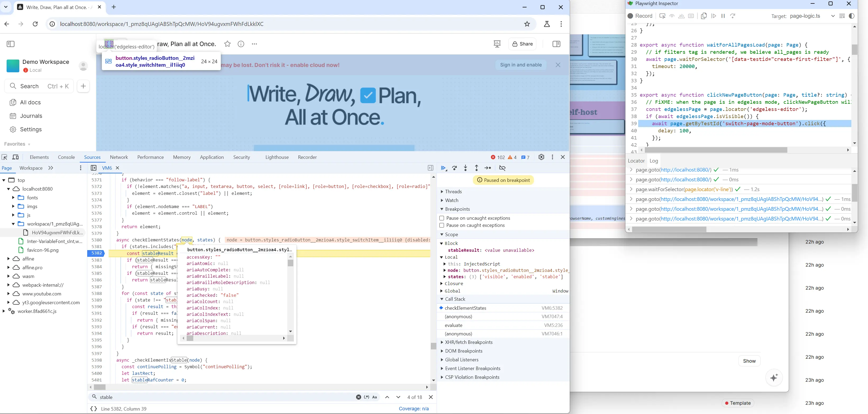Expand the fonts folder in tree

[x=13, y=197]
